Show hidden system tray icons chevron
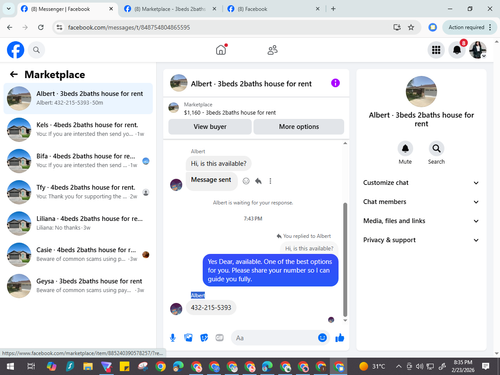The height and width of the screenshot is (375, 500). (398, 367)
